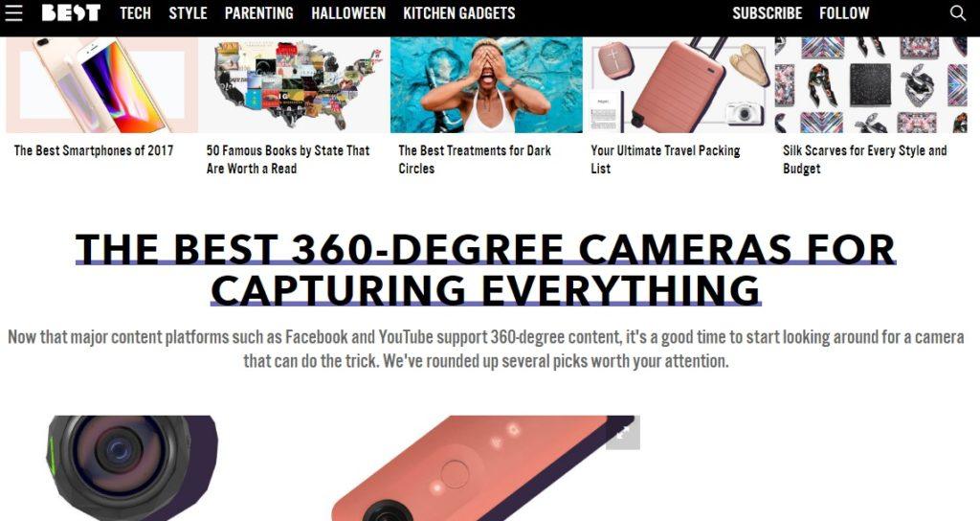Open the hamburger menu icon

click(13, 12)
